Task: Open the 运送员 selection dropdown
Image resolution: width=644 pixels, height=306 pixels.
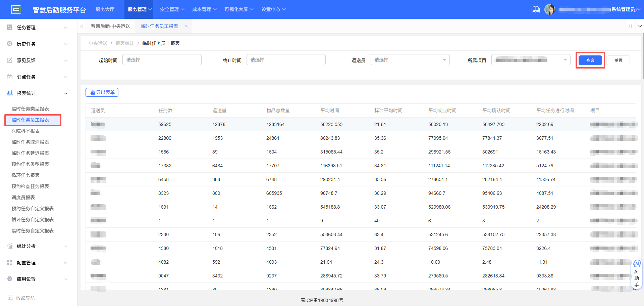Action: pos(410,59)
